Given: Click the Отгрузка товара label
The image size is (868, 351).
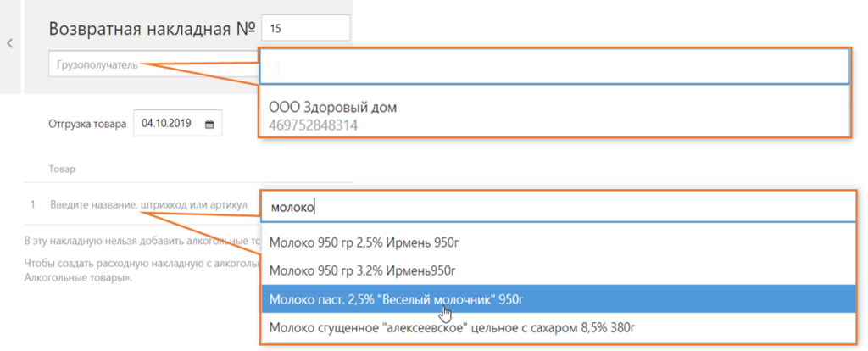Looking at the screenshot, I should point(86,124).
